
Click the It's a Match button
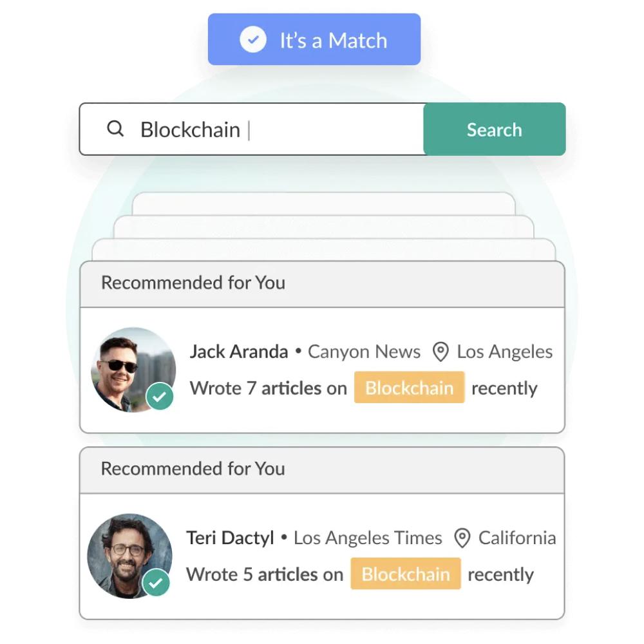pyautogui.click(x=314, y=40)
